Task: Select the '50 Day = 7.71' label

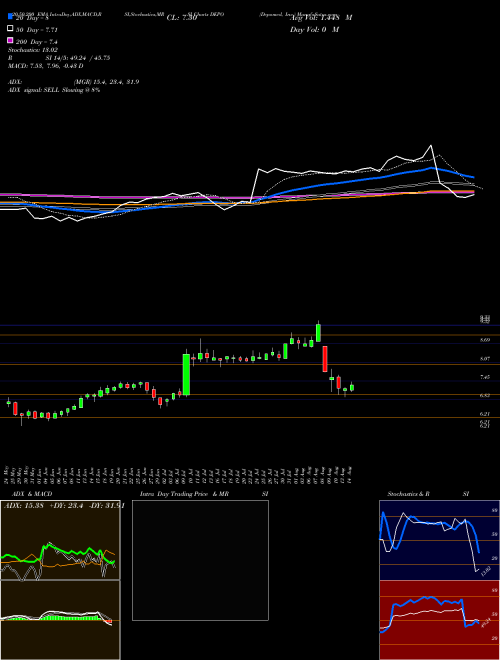Action: click(x=36, y=30)
